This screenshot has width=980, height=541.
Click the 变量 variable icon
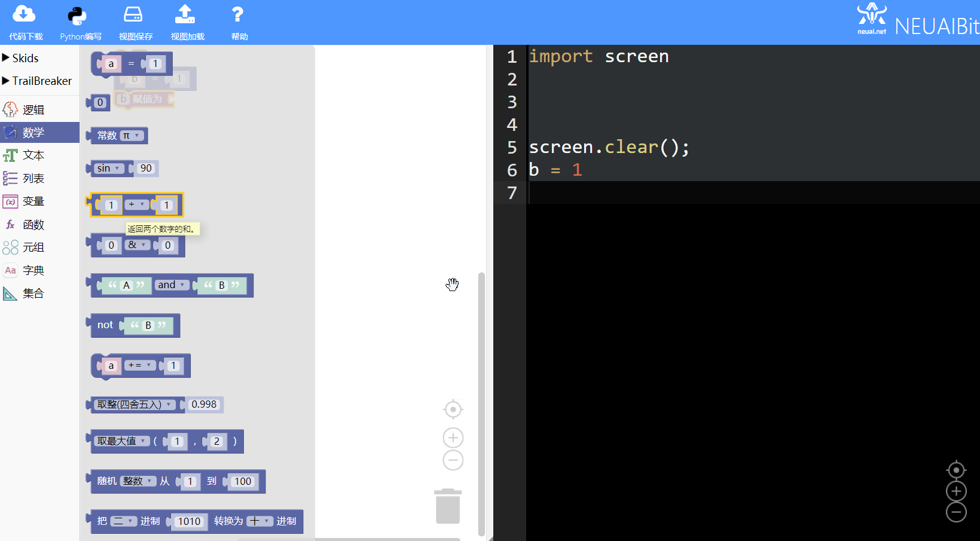(x=10, y=201)
